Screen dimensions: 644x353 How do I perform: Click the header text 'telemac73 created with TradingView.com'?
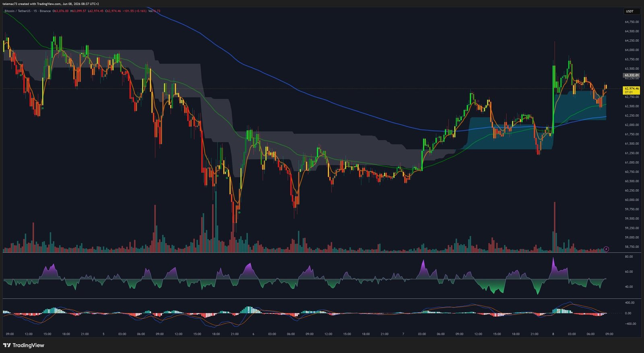[x=31, y=4]
